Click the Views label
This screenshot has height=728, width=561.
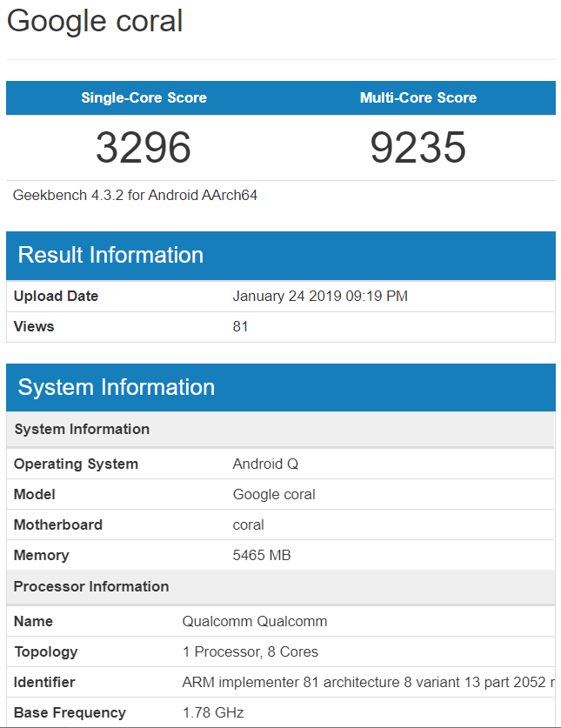34,326
